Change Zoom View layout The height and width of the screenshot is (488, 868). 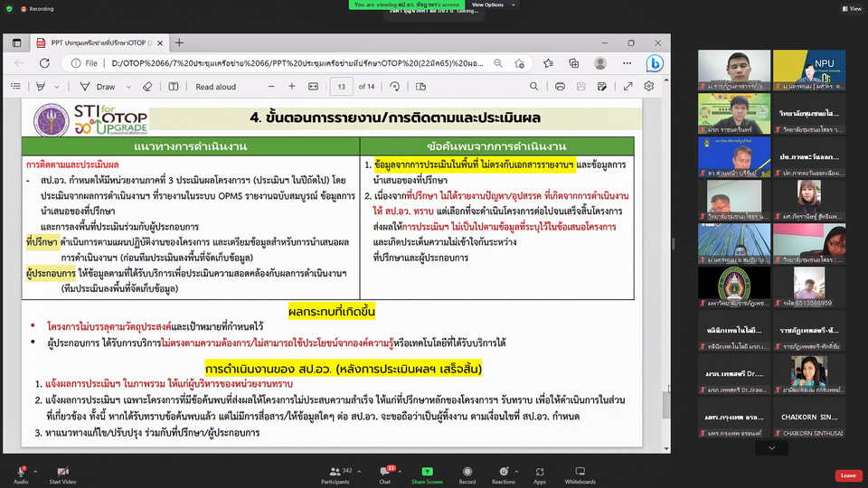[852, 8]
